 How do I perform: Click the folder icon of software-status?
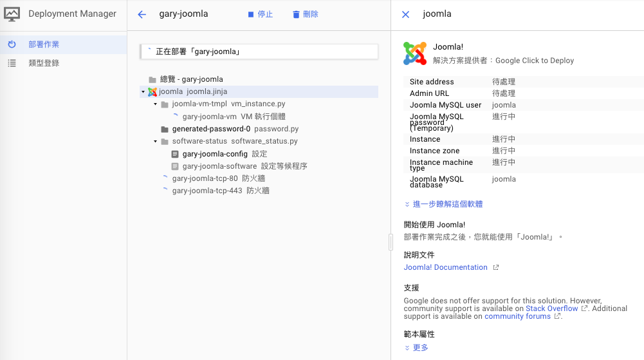[x=165, y=142]
